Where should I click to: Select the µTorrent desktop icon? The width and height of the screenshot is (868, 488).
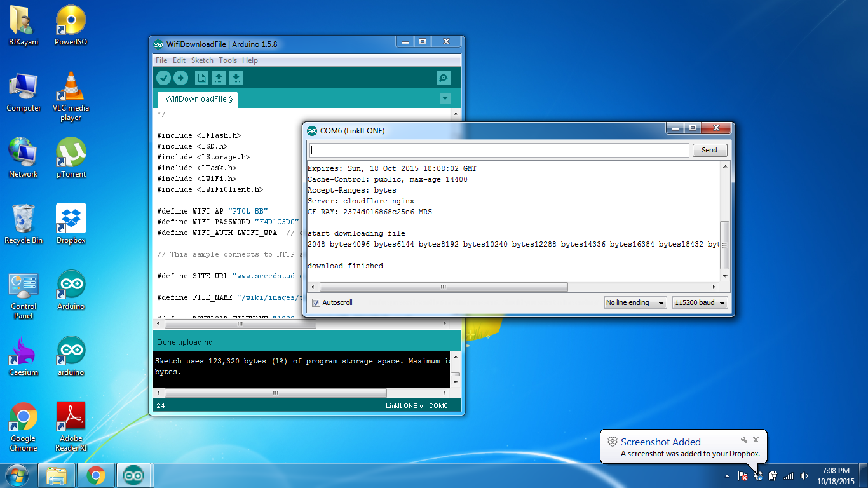(71, 158)
